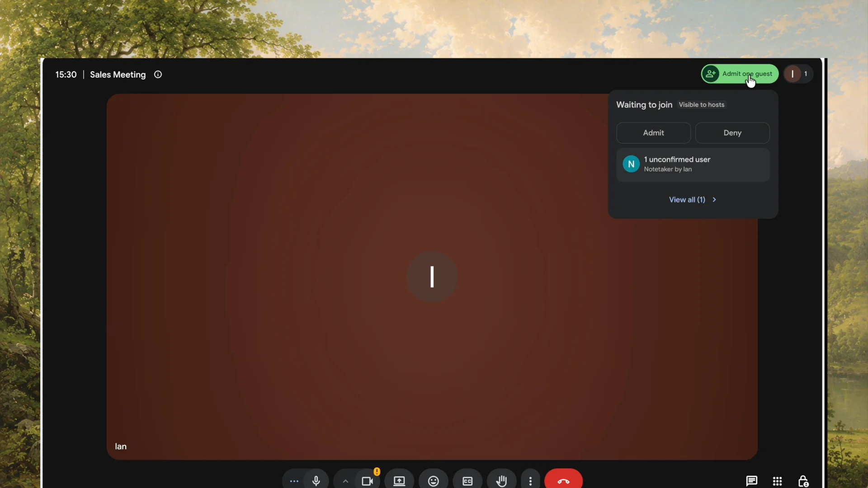The image size is (868, 488).
Task: Expand the View all chevron arrow
Action: 714,200
